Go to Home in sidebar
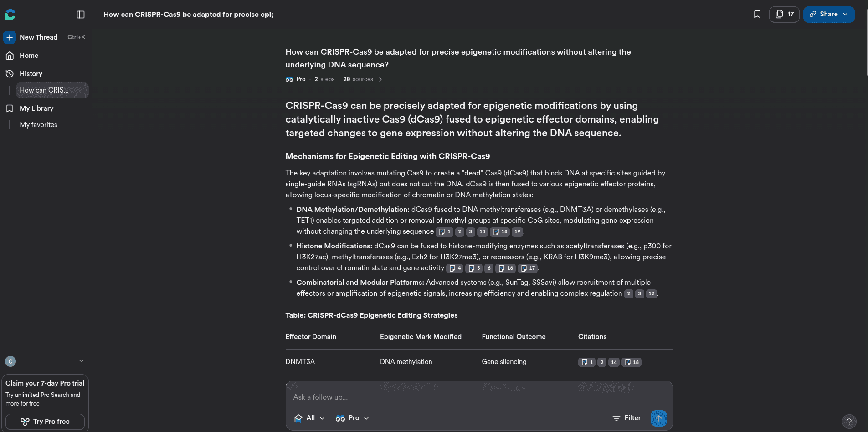Image resolution: width=868 pixels, height=432 pixels. click(x=29, y=56)
